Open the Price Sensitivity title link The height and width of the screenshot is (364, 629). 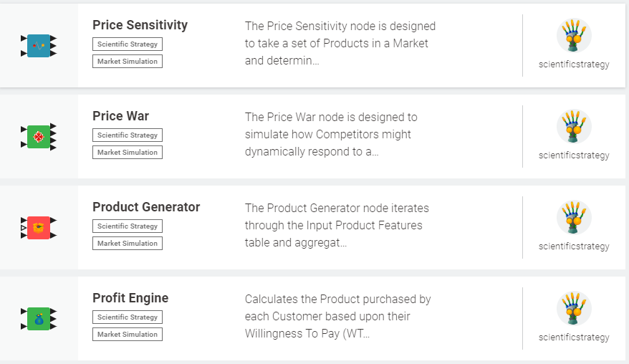click(140, 25)
